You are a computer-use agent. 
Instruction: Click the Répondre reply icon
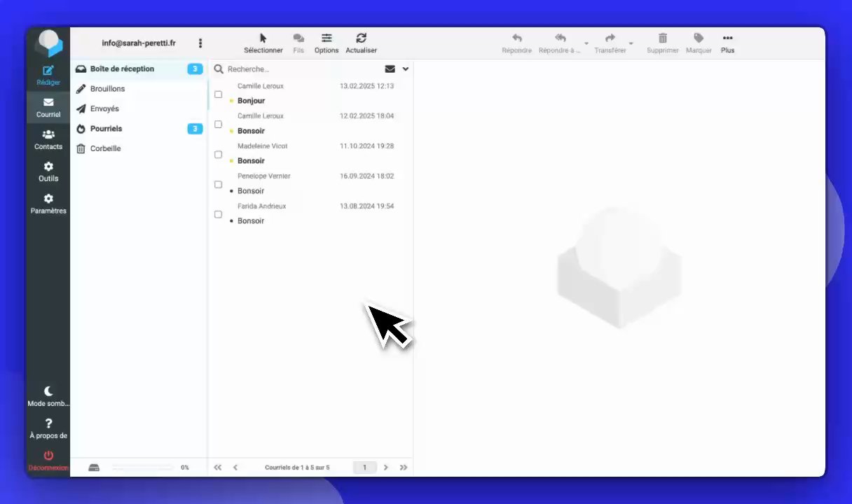[x=517, y=38]
